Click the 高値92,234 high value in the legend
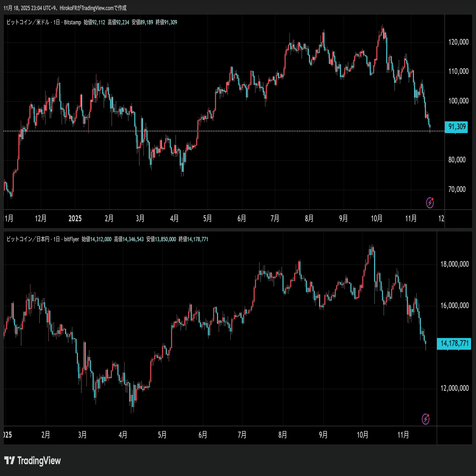The image size is (476, 476). [x=118, y=22]
